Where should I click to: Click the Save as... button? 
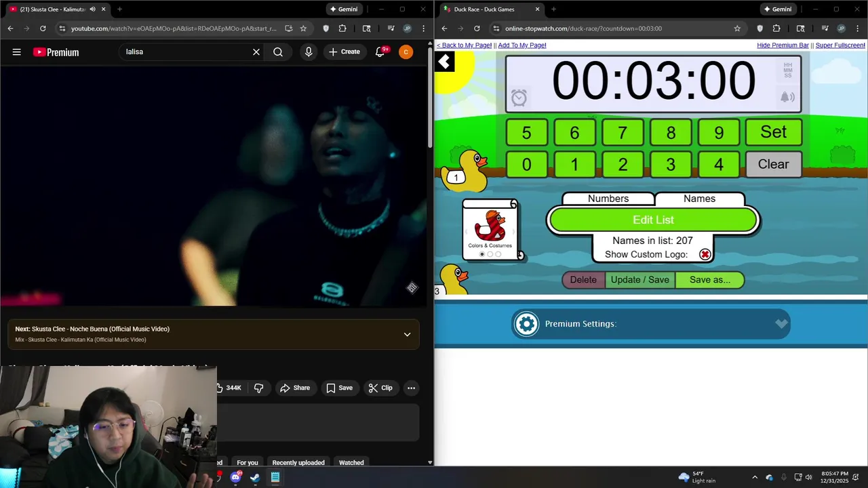point(710,280)
